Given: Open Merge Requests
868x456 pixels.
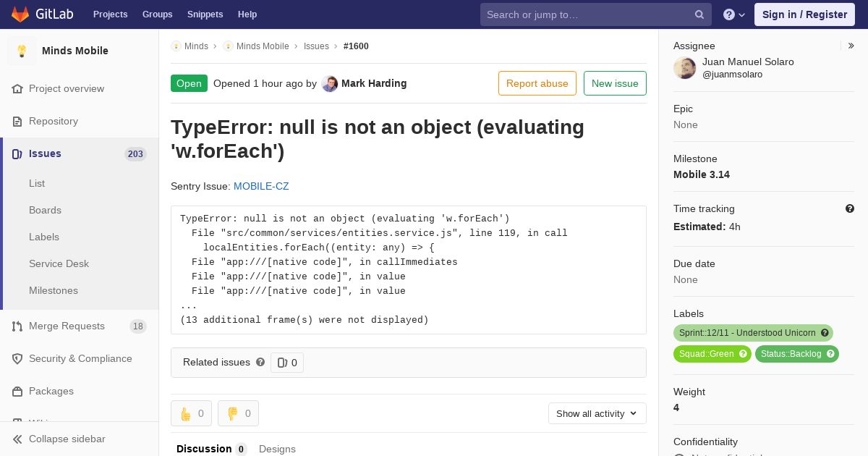Looking at the screenshot, I should 67,326.
